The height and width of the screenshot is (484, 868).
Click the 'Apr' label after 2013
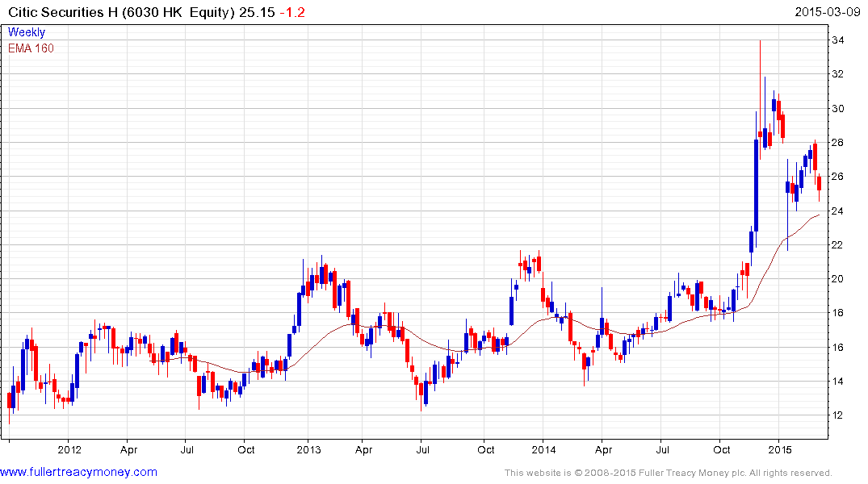point(363,449)
